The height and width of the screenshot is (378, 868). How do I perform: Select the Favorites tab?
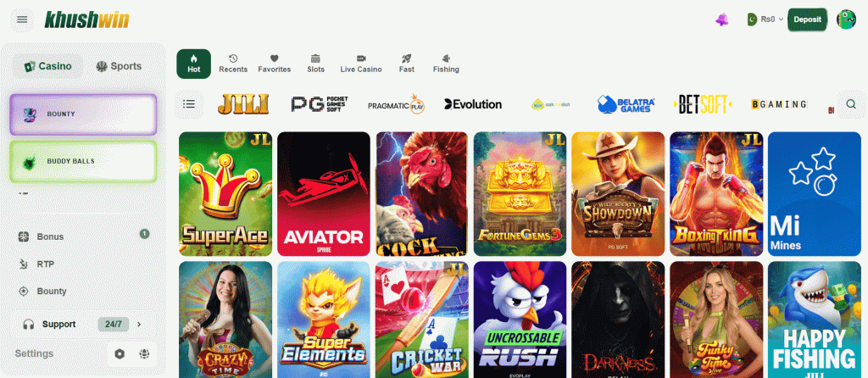[274, 64]
